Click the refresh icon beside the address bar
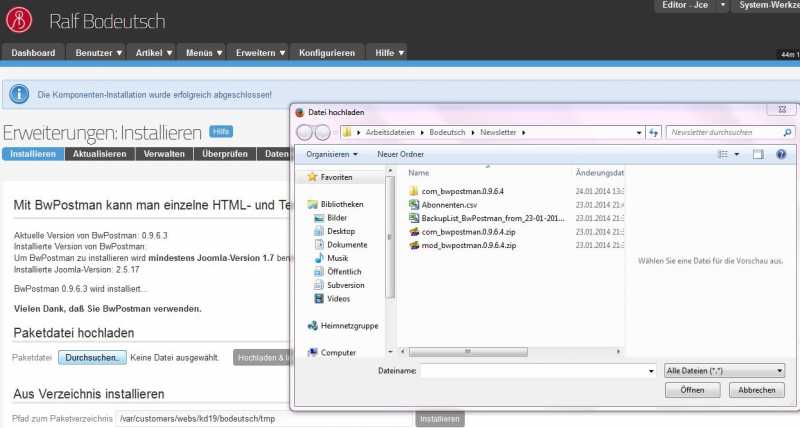The height and width of the screenshot is (428, 800). click(653, 132)
